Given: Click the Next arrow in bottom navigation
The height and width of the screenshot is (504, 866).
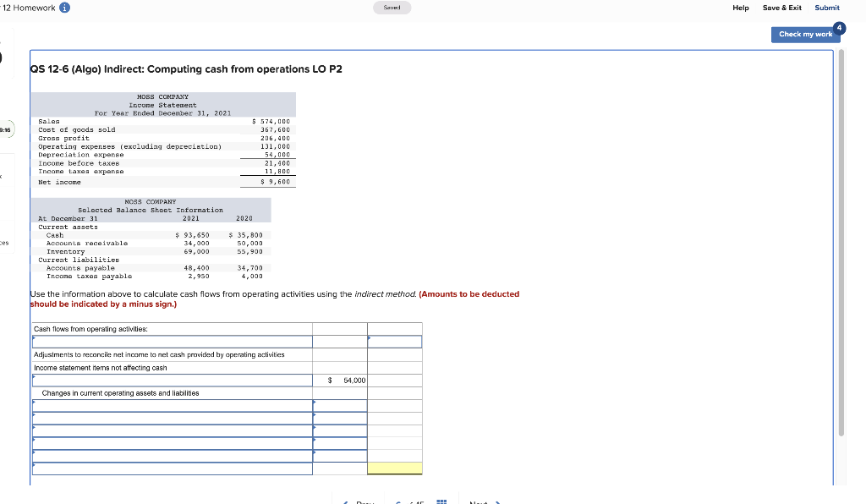Looking at the screenshot, I should pyautogui.click(x=499, y=501).
